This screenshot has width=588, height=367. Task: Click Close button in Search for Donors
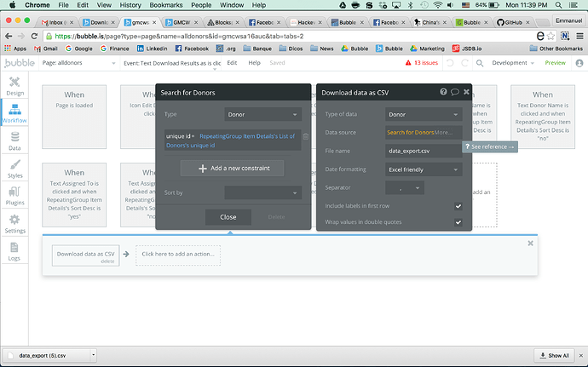228,217
